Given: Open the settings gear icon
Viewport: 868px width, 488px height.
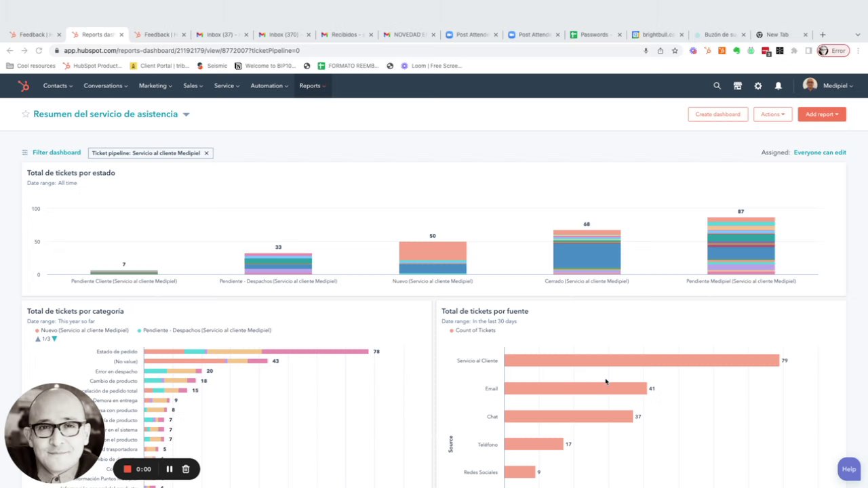Looking at the screenshot, I should pyautogui.click(x=757, y=86).
